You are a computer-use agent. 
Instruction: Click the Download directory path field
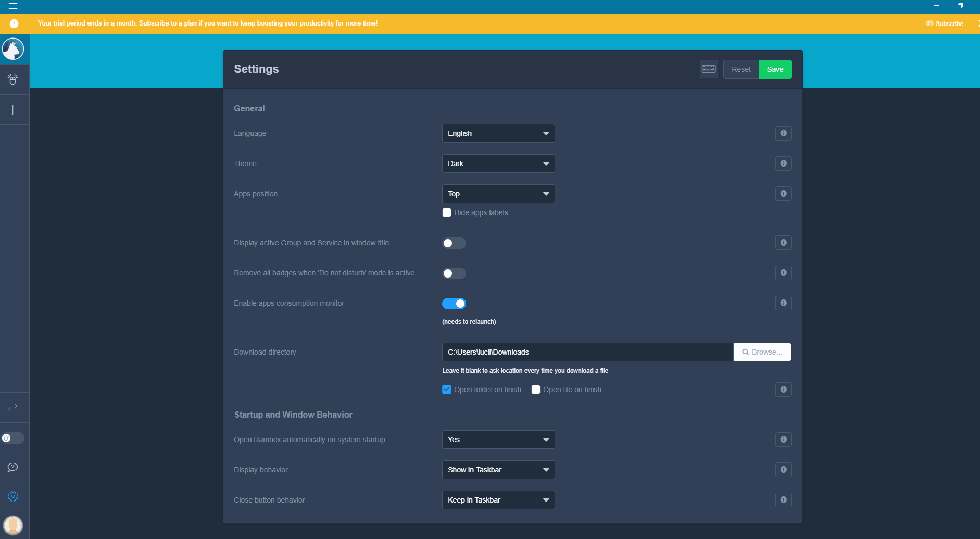pyautogui.click(x=587, y=352)
